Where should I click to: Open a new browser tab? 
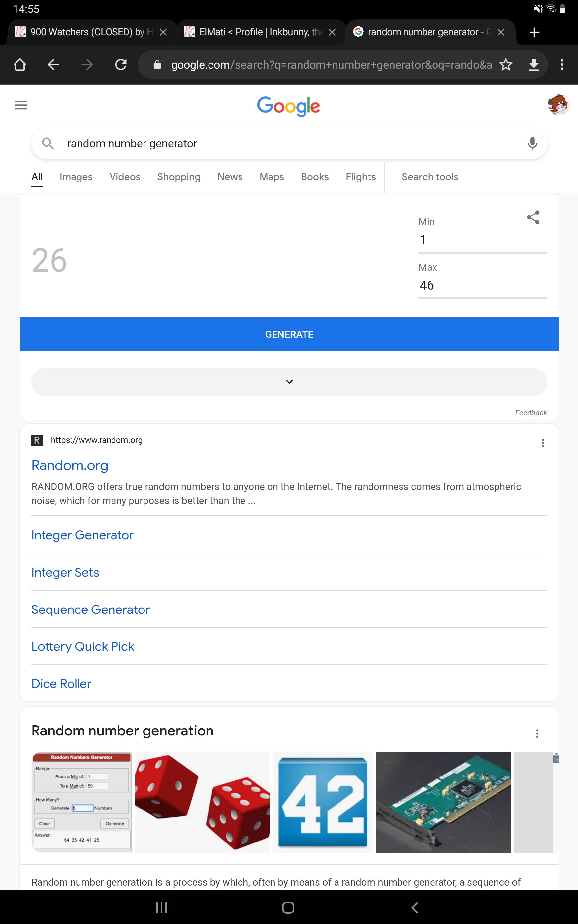click(x=534, y=32)
